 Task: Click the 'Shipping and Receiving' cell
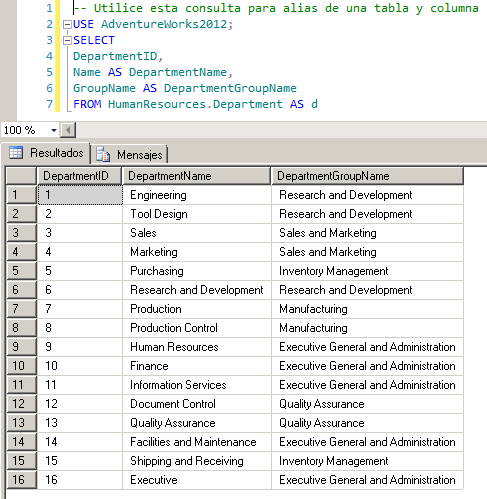[x=197, y=461]
